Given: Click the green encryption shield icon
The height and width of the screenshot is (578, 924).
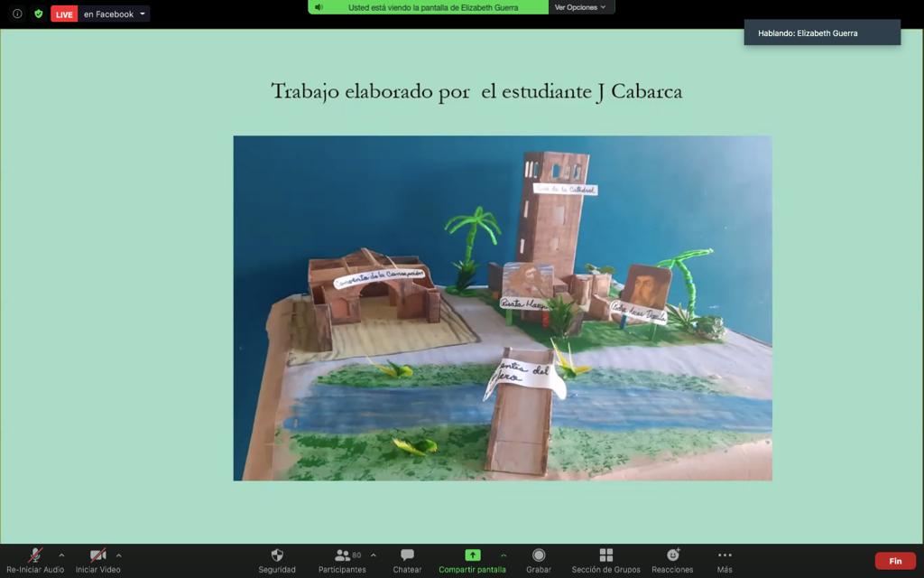Looking at the screenshot, I should click(x=38, y=14).
